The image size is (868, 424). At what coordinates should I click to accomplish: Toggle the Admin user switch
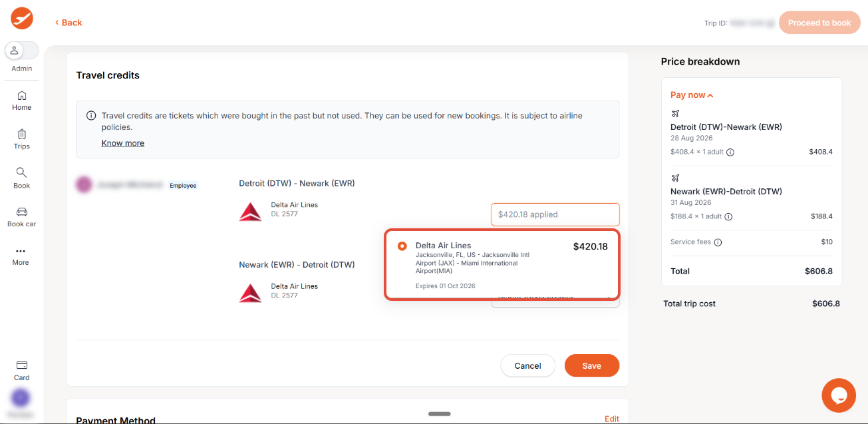tap(22, 51)
